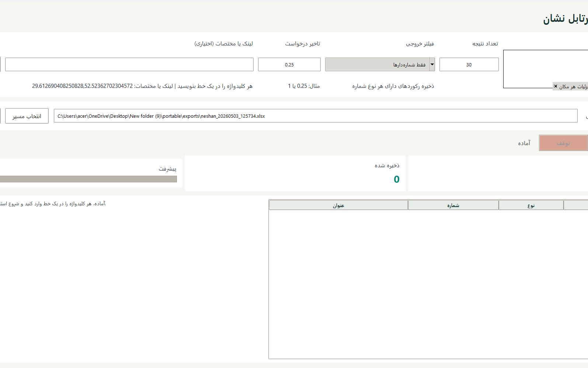The height and width of the screenshot is (368, 588).
Task: Click the hint 'ذخیره رکوردهای دارای هر نوع شماره'
Action: click(x=393, y=86)
